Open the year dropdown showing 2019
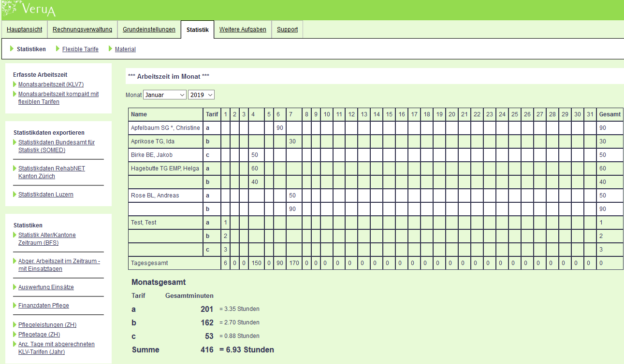The width and height of the screenshot is (624, 364). coord(201,95)
